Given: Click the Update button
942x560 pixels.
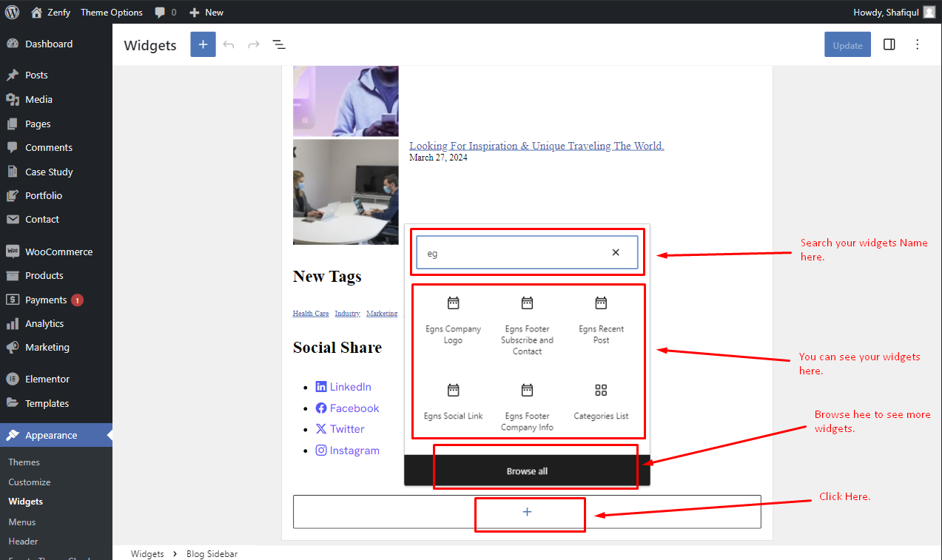Looking at the screenshot, I should 847,44.
